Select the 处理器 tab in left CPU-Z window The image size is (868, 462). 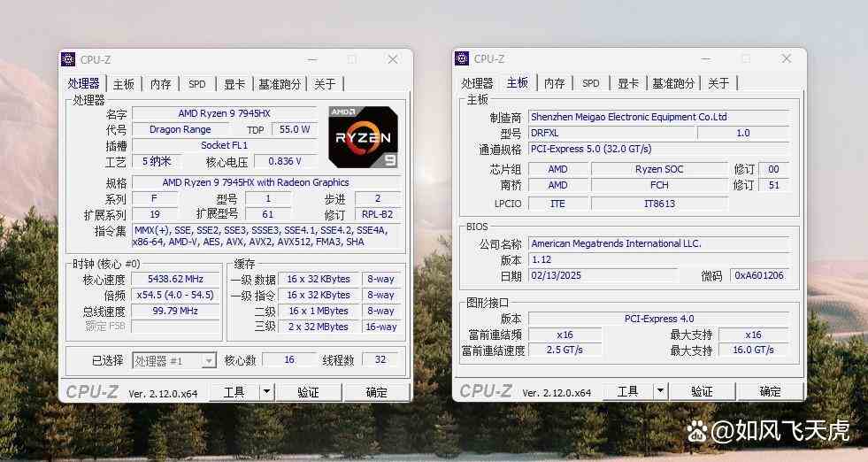tap(83, 84)
